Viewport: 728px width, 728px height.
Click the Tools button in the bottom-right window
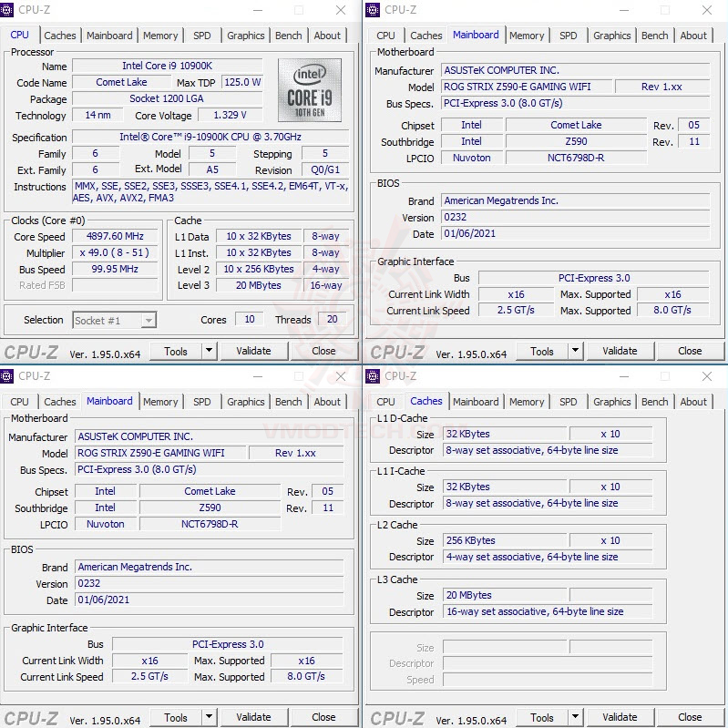click(542, 717)
